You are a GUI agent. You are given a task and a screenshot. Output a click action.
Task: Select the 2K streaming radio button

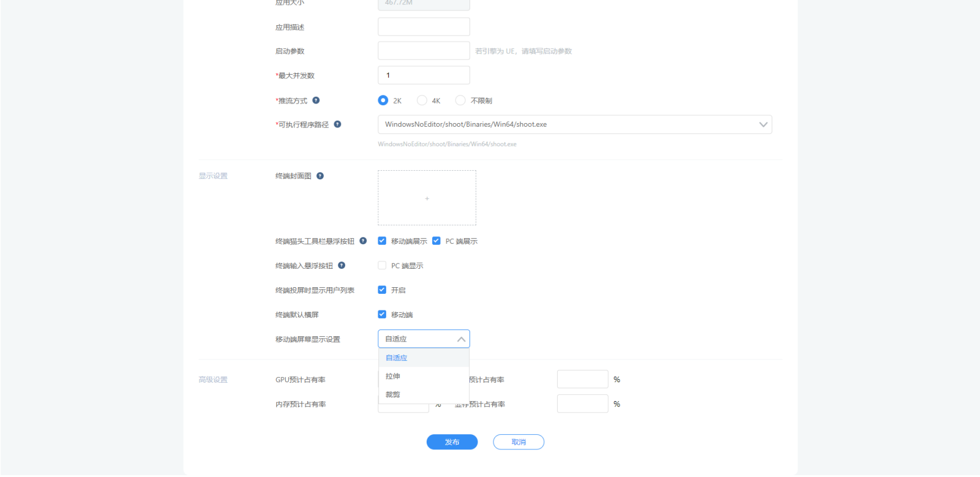(383, 100)
